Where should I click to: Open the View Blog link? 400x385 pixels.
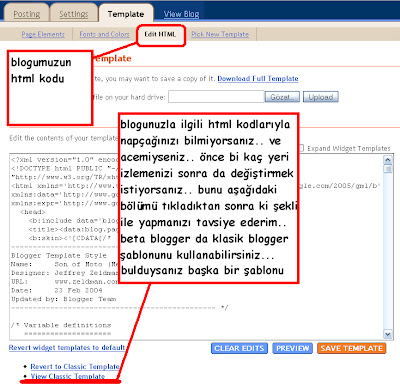click(x=181, y=14)
